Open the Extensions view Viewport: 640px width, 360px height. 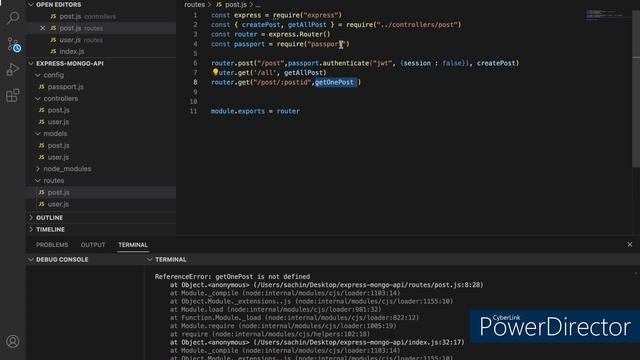pos(13,96)
